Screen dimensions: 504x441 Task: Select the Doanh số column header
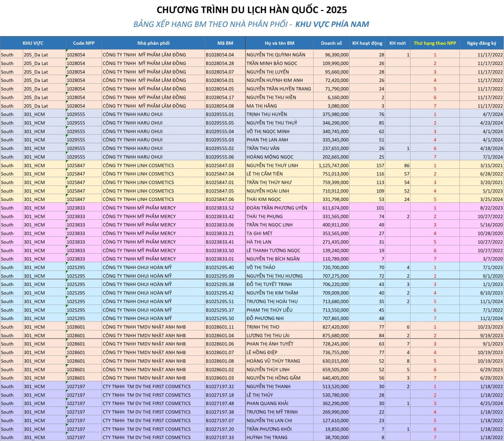[331, 43]
